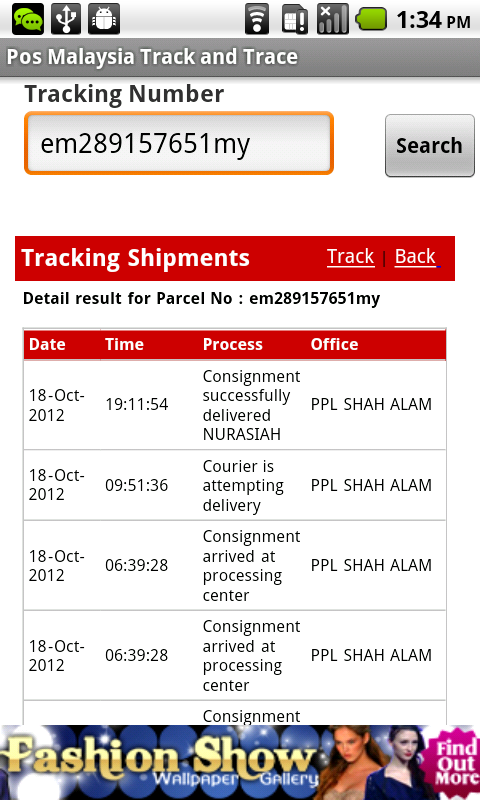The width and height of the screenshot is (480, 800).
Task: Tap the Pos Malaysia Track and Trace title bar
Action: pos(240,57)
